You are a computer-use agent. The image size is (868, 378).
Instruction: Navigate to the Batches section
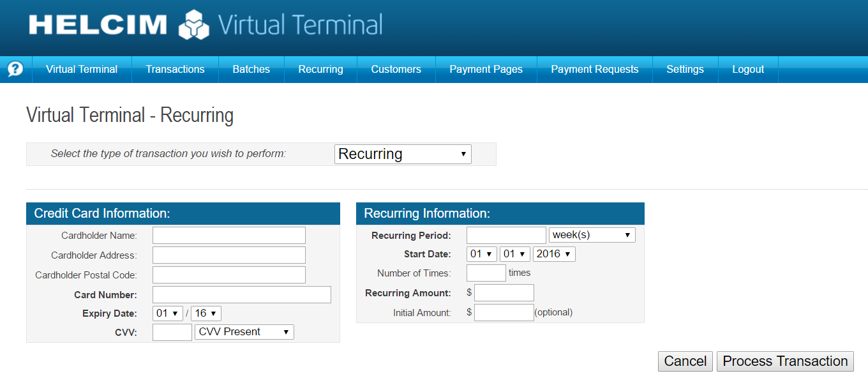click(251, 69)
